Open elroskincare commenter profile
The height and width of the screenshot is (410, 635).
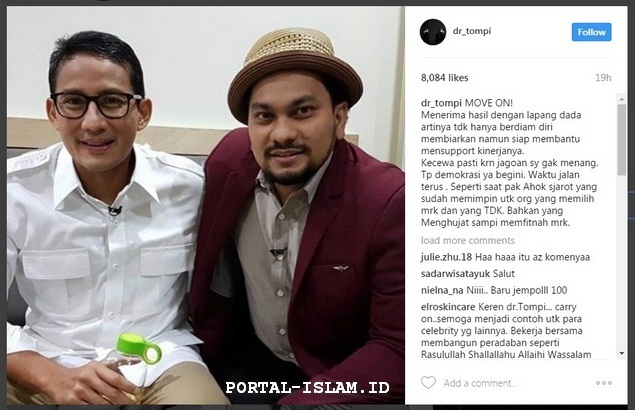pyautogui.click(x=448, y=307)
